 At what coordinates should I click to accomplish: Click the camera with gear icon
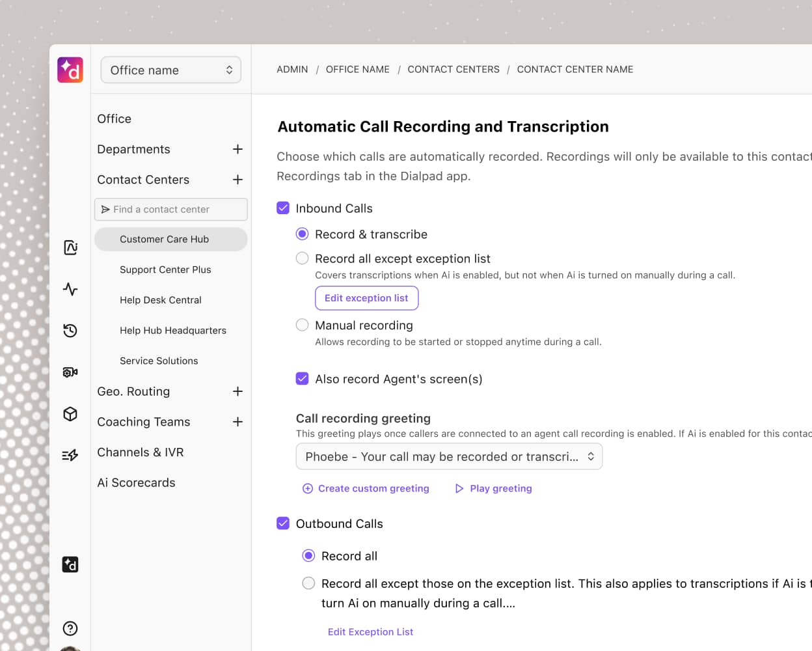coord(70,372)
